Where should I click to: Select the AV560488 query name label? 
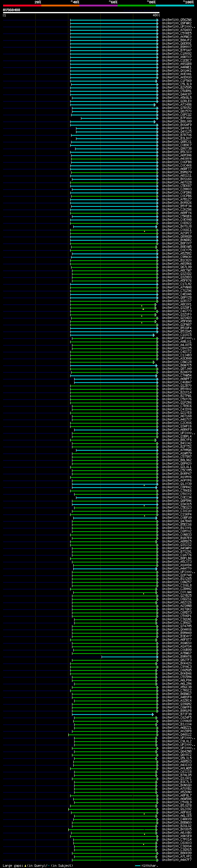point(11,10)
